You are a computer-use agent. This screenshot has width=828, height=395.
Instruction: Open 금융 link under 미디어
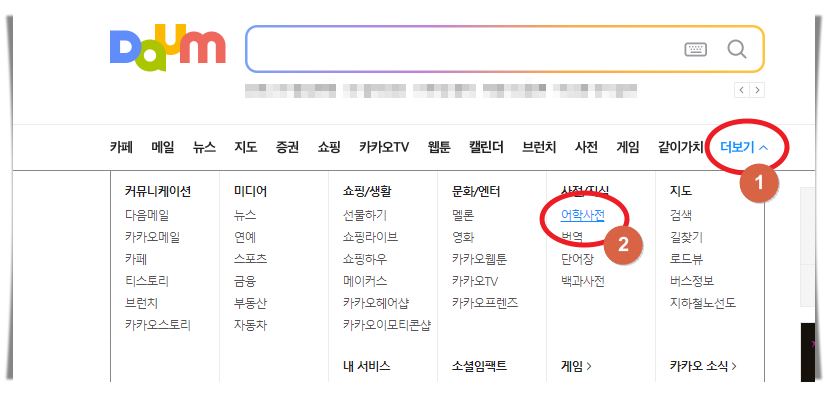click(245, 281)
